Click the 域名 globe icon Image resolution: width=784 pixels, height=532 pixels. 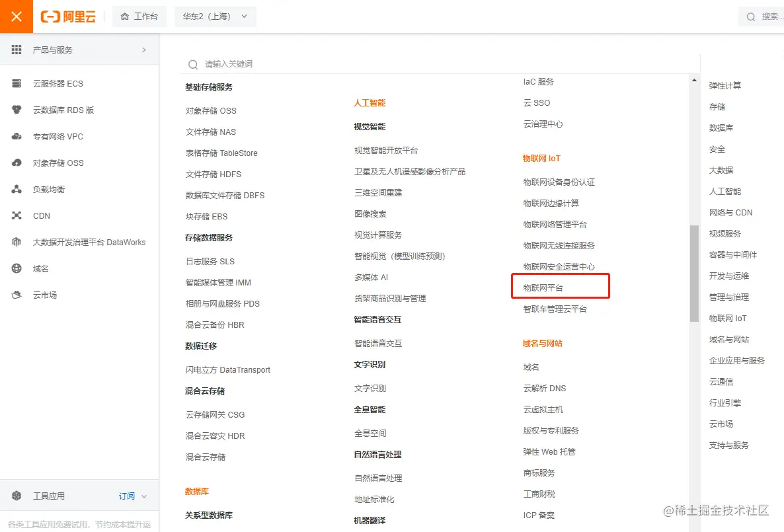(x=17, y=268)
